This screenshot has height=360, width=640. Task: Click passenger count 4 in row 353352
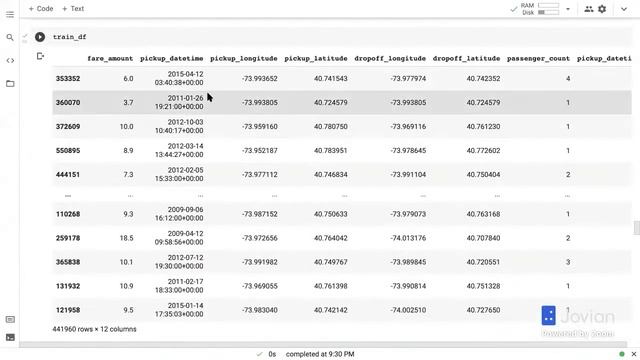click(x=568, y=78)
